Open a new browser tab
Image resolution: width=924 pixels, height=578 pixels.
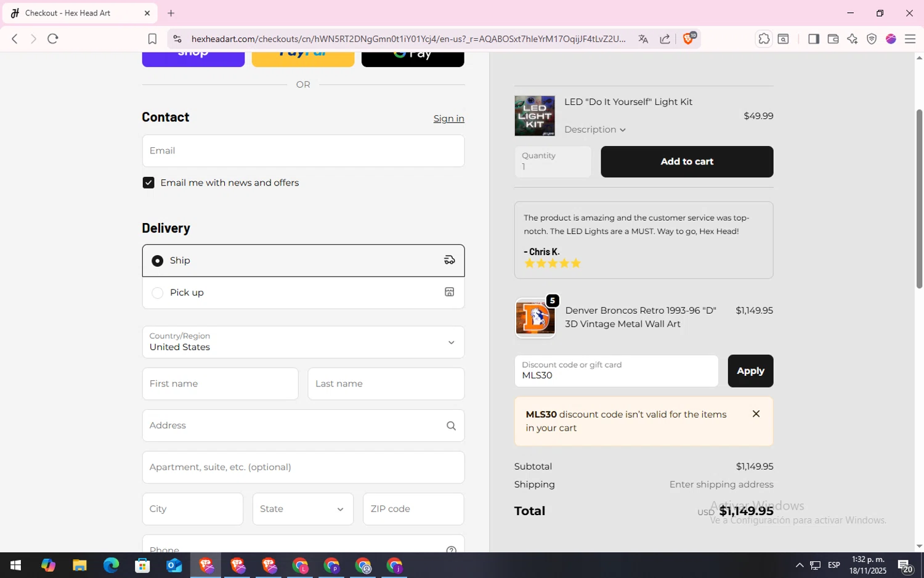tap(171, 13)
